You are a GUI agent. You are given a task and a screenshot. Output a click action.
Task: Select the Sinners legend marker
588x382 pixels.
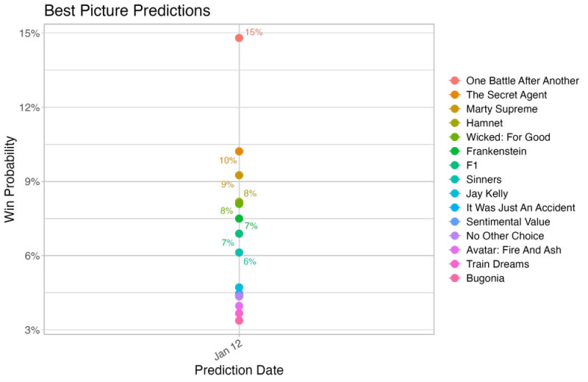[454, 179]
